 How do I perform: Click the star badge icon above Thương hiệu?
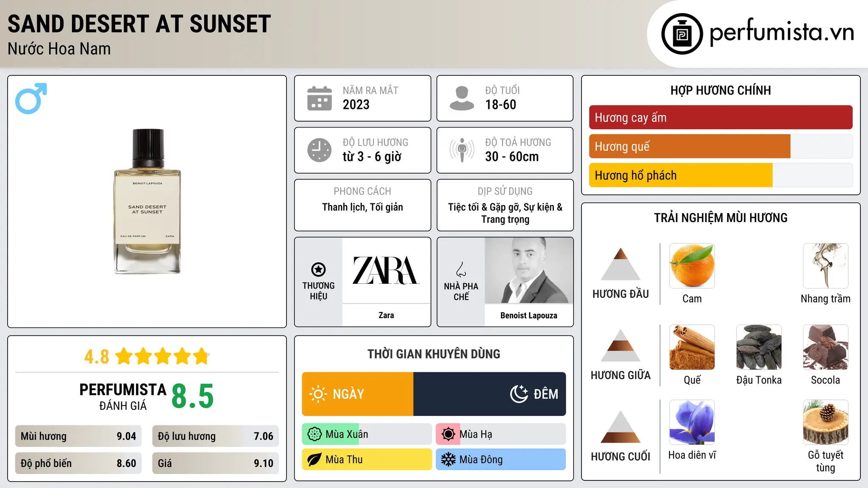(x=318, y=269)
